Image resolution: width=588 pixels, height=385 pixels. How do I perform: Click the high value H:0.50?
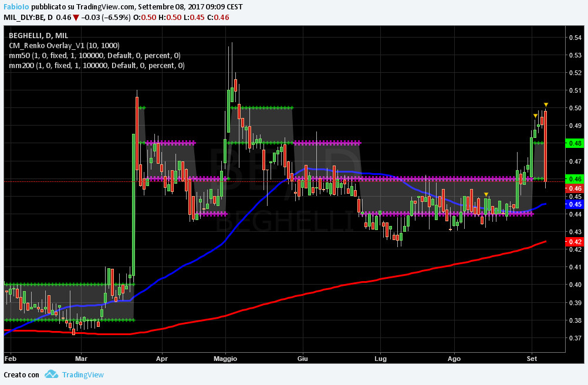pos(170,17)
